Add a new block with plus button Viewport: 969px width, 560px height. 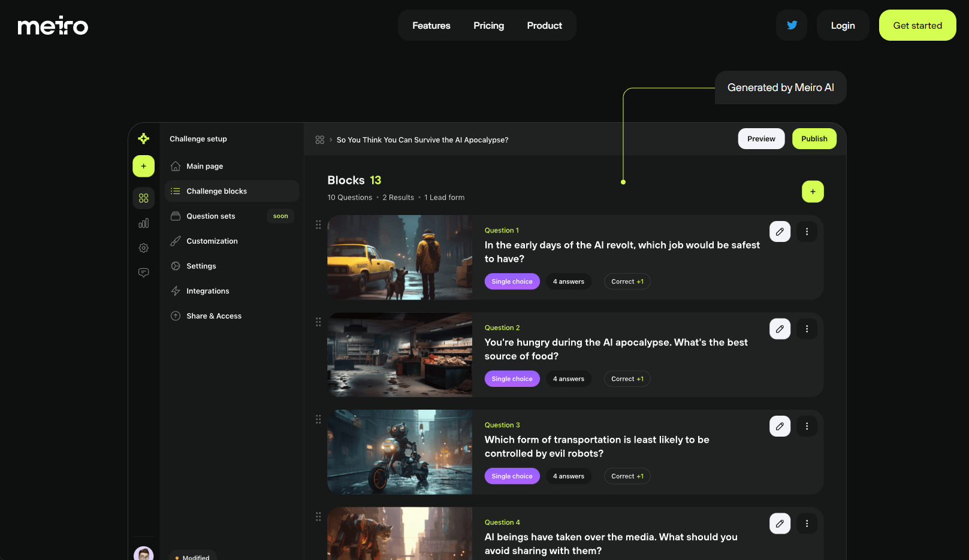click(813, 192)
